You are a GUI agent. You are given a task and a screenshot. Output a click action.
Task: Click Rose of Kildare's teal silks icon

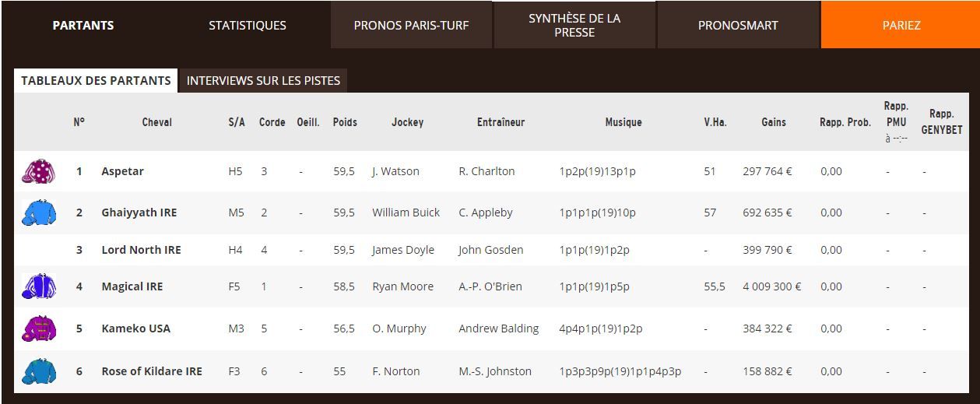click(39, 371)
